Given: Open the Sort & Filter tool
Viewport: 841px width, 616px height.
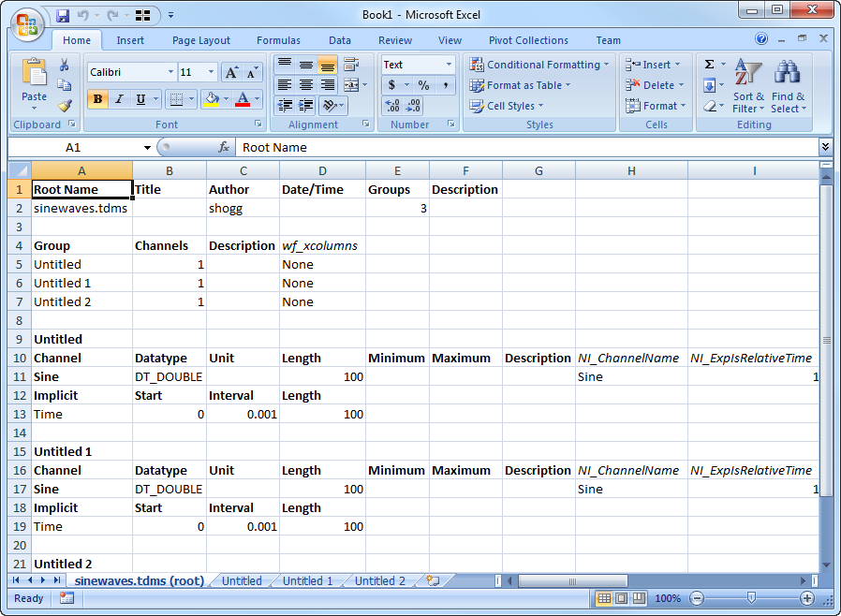Looking at the screenshot, I should click(748, 87).
